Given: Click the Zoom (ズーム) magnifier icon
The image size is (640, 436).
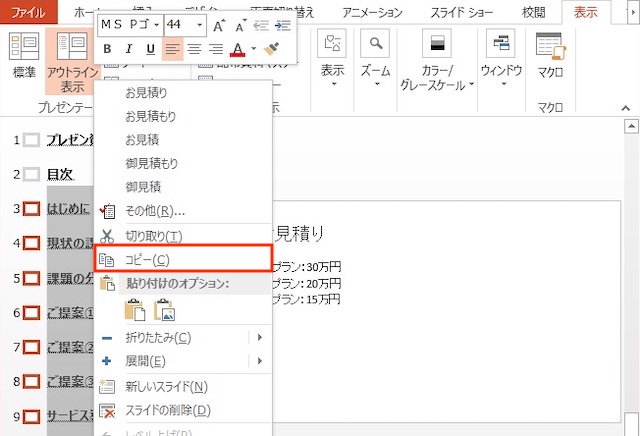Looking at the screenshot, I should pyautogui.click(x=375, y=45).
